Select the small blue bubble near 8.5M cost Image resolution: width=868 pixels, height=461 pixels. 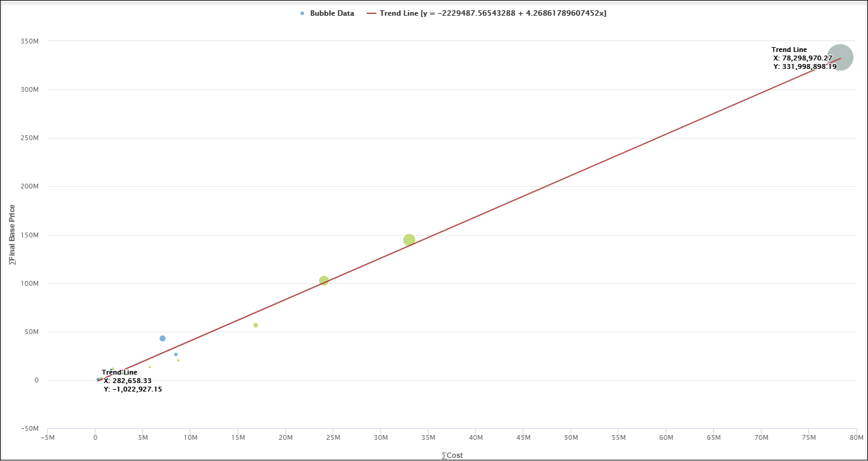(x=176, y=354)
